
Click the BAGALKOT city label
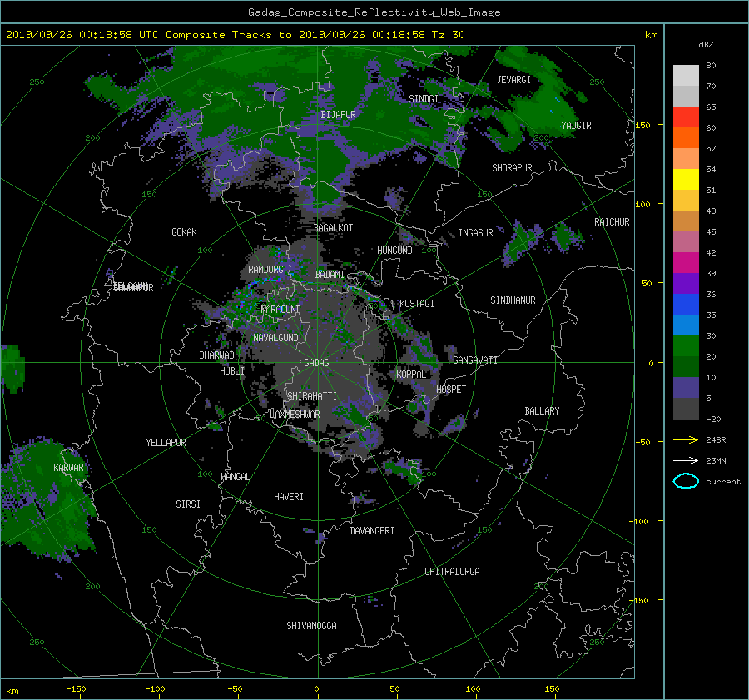333,228
